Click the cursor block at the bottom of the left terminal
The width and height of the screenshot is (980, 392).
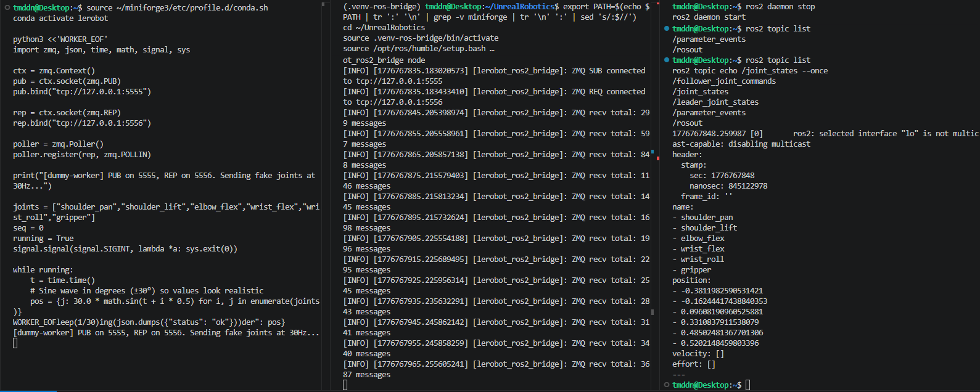coord(15,343)
